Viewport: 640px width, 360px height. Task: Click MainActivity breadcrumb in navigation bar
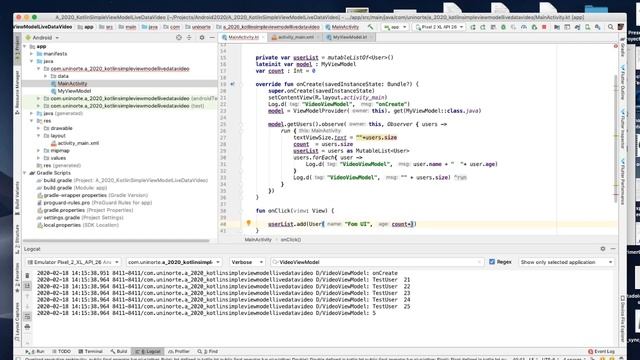click(342, 27)
